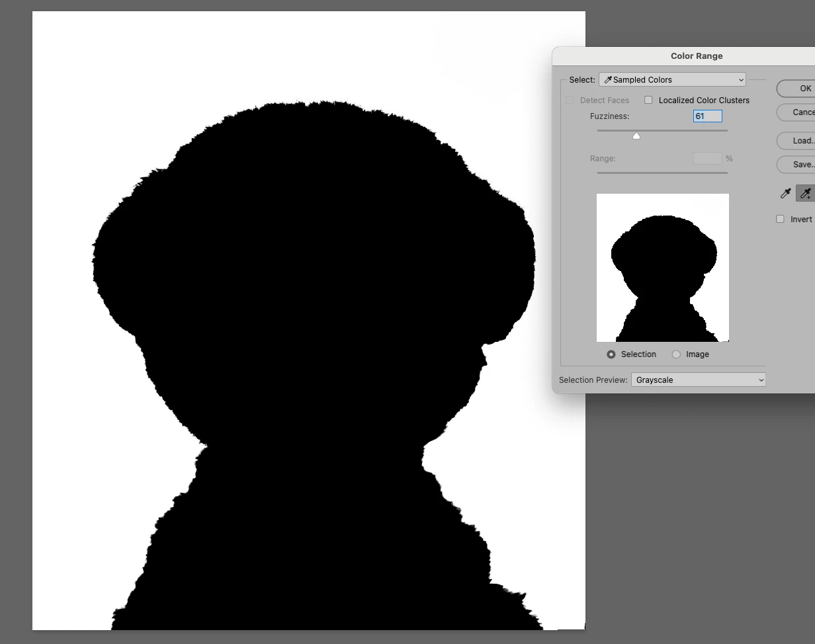The image size is (815, 644).
Task: Click the Fuzziness value field
Action: (707, 116)
